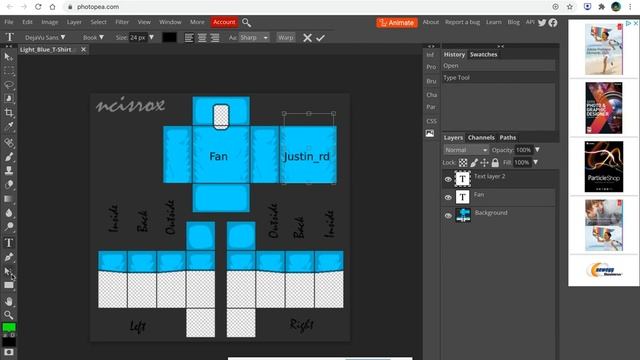Switch to the Swatches tab
Screen dimensions: 640x360
coord(484,54)
